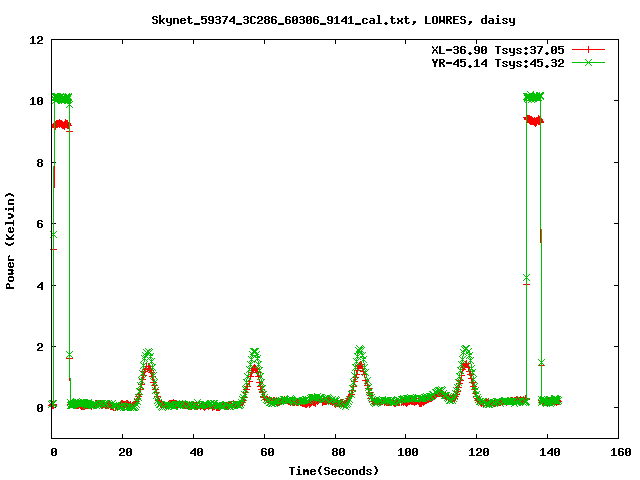Click the x-axis tick label 160
This screenshot has width=640, height=480.
[621, 452]
